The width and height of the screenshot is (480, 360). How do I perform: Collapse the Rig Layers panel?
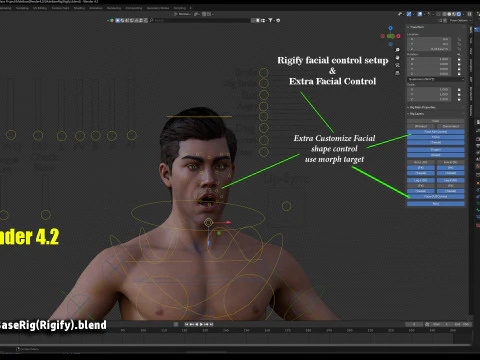(417, 114)
